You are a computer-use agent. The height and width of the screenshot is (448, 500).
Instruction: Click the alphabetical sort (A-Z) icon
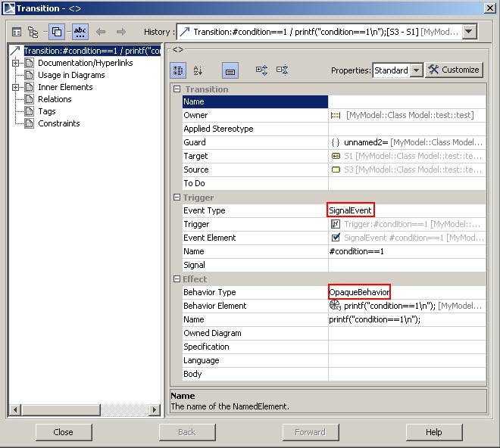click(x=198, y=70)
